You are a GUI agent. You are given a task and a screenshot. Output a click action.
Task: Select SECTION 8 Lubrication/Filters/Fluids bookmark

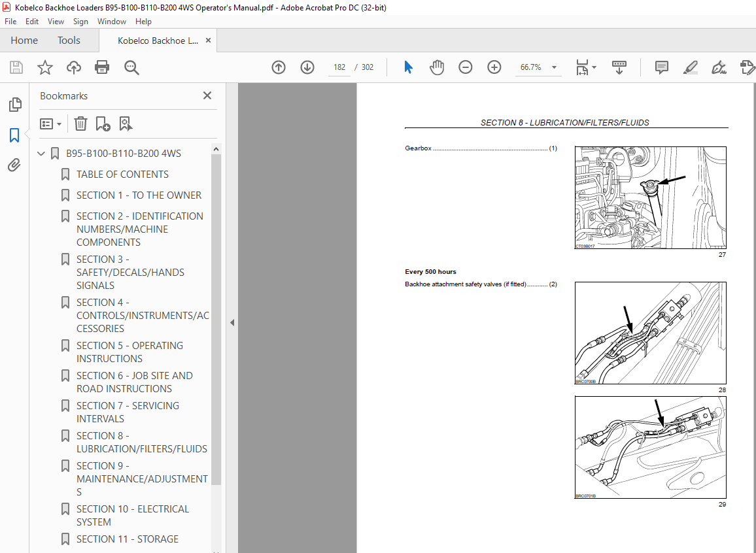(x=142, y=443)
